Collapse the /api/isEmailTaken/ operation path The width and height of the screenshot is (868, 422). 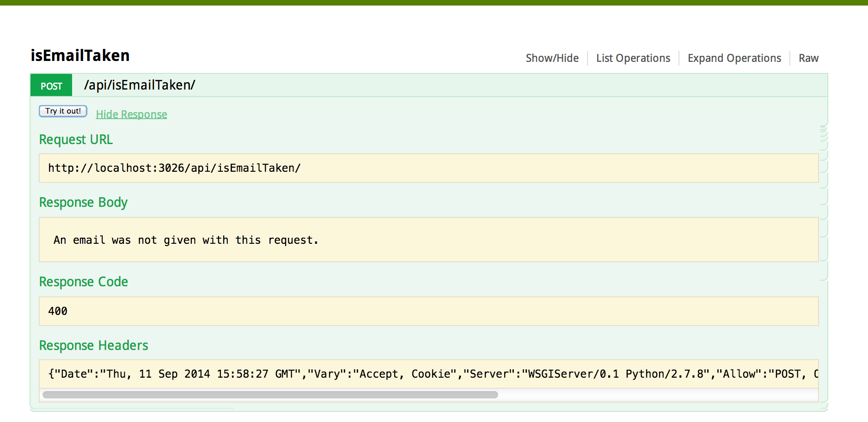pyautogui.click(x=140, y=85)
